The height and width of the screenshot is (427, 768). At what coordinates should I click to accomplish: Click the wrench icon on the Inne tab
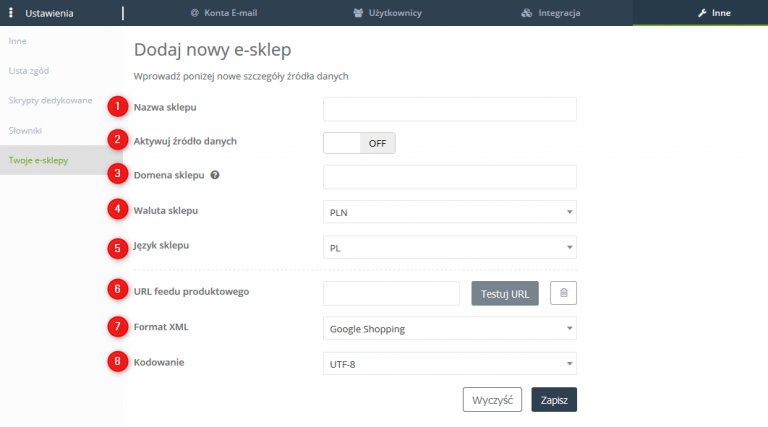click(x=702, y=13)
